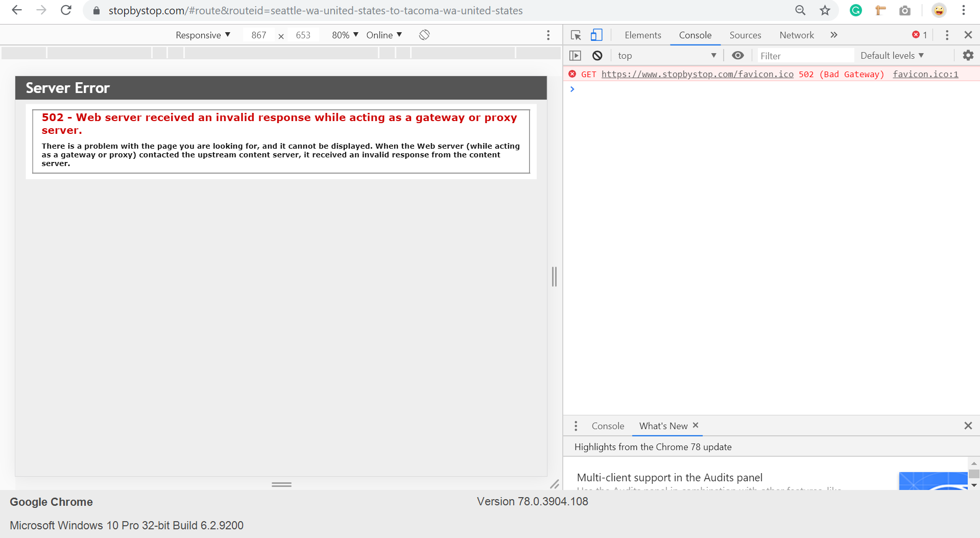Screen dimensions: 980x538
Task: Open device toolbar more options menu
Action: 548,35
